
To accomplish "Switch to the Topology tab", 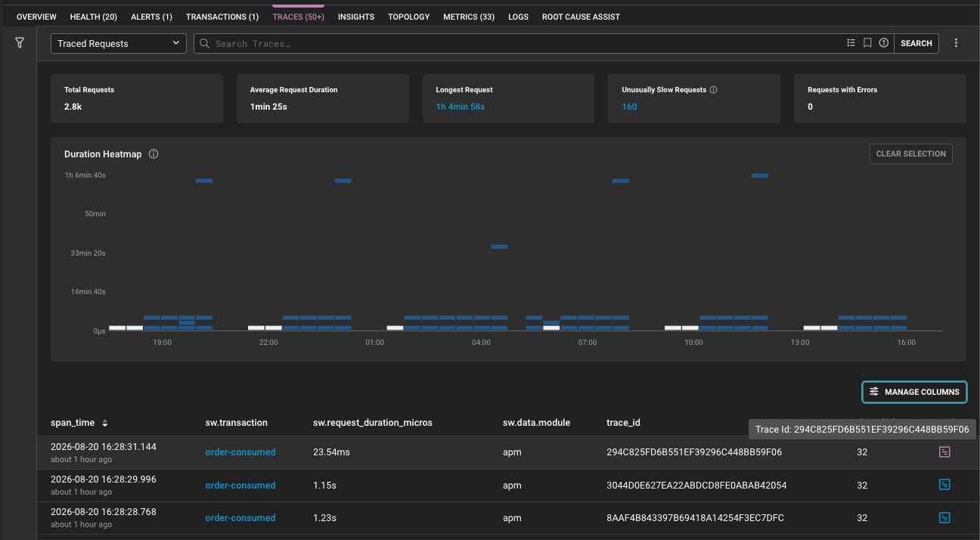I will (x=408, y=17).
